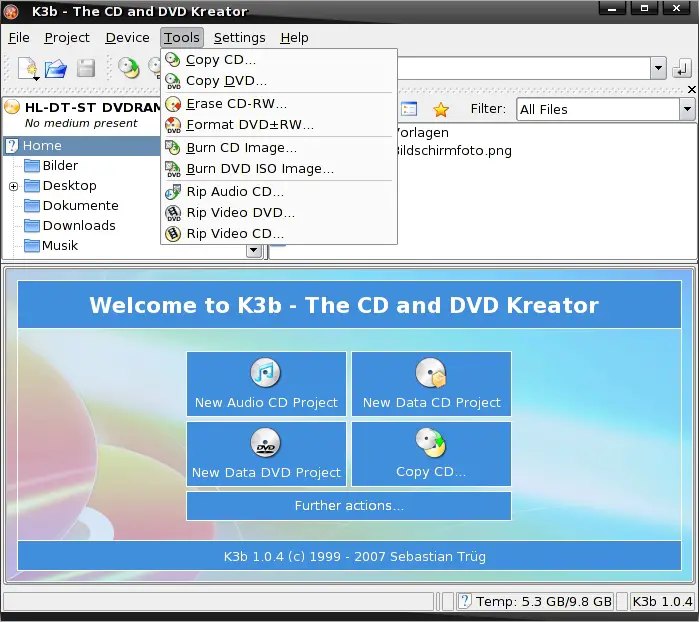
Task: Select the Vorlagen entry in file list
Action: click(423, 133)
